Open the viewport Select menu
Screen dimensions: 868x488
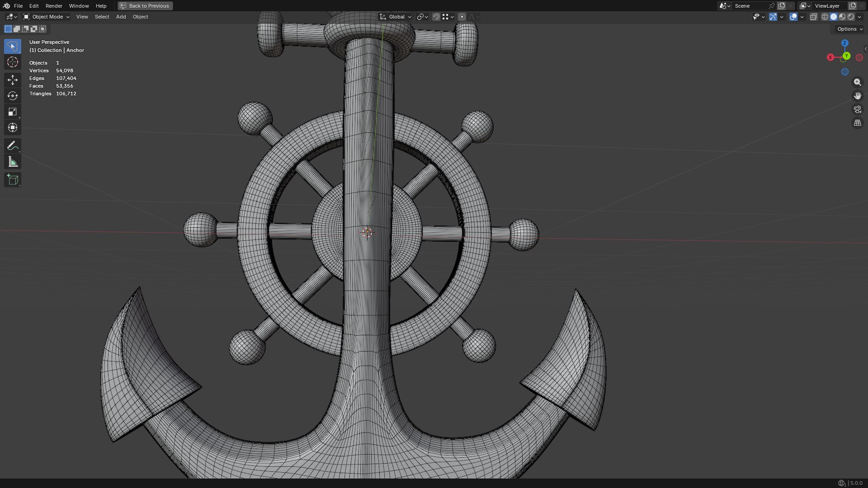[x=102, y=17]
